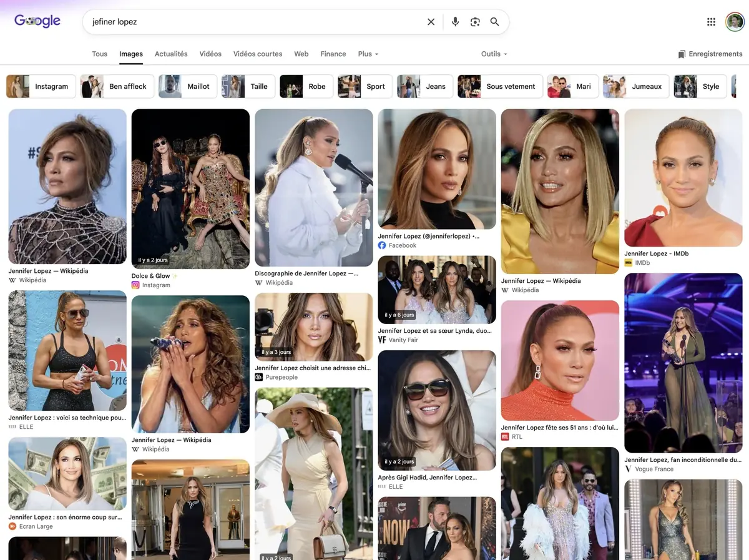This screenshot has width=749, height=560.
Task: Select the Mari filter chip
Action: point(573,87)
